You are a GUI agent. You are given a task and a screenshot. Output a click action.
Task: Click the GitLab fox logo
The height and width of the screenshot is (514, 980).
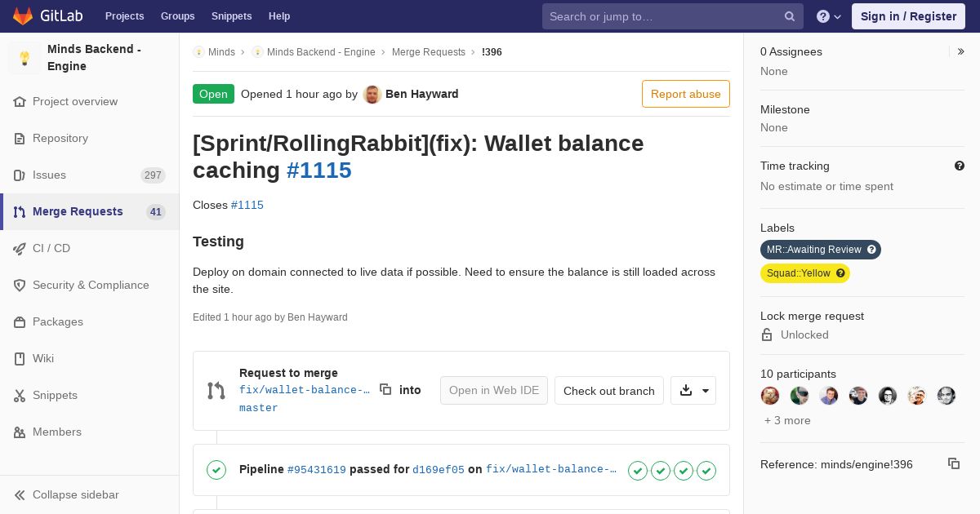point(23,16)
